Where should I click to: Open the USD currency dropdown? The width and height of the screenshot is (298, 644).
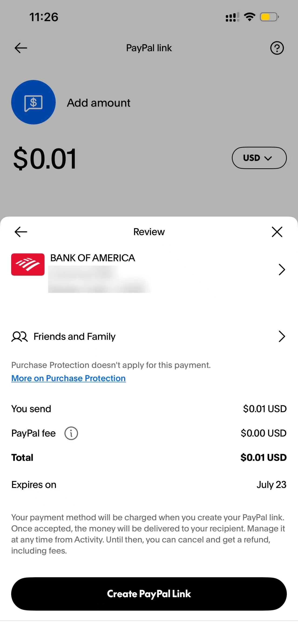coord(259,158)
